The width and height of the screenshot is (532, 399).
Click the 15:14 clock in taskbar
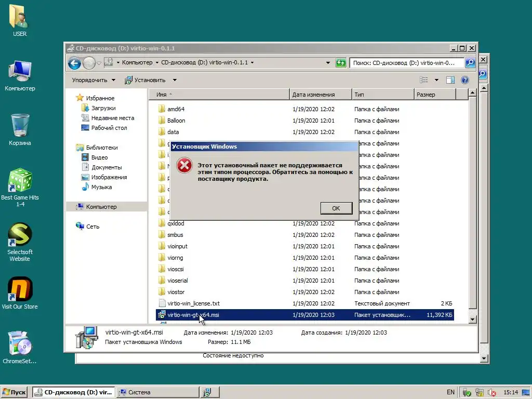coord(511,392)
